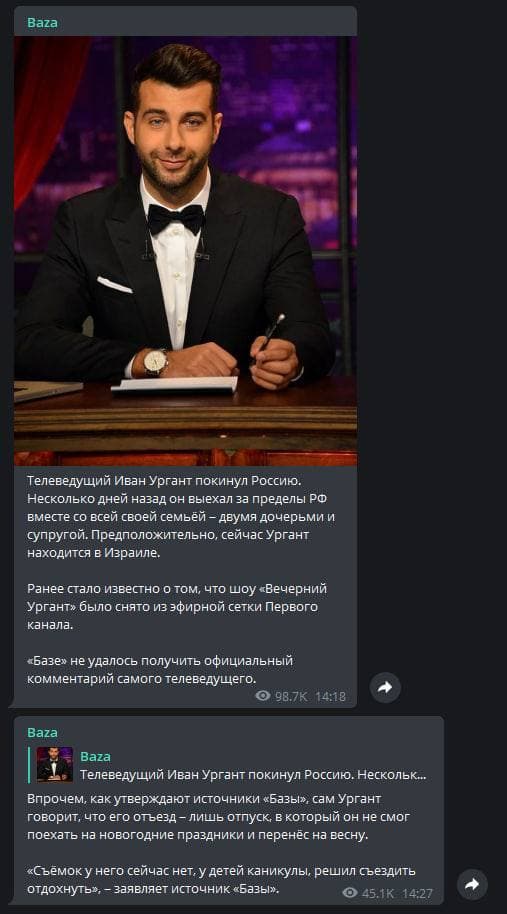
Task: Click the eye views icon beside 98.7K
Action: tap(263, 695)
